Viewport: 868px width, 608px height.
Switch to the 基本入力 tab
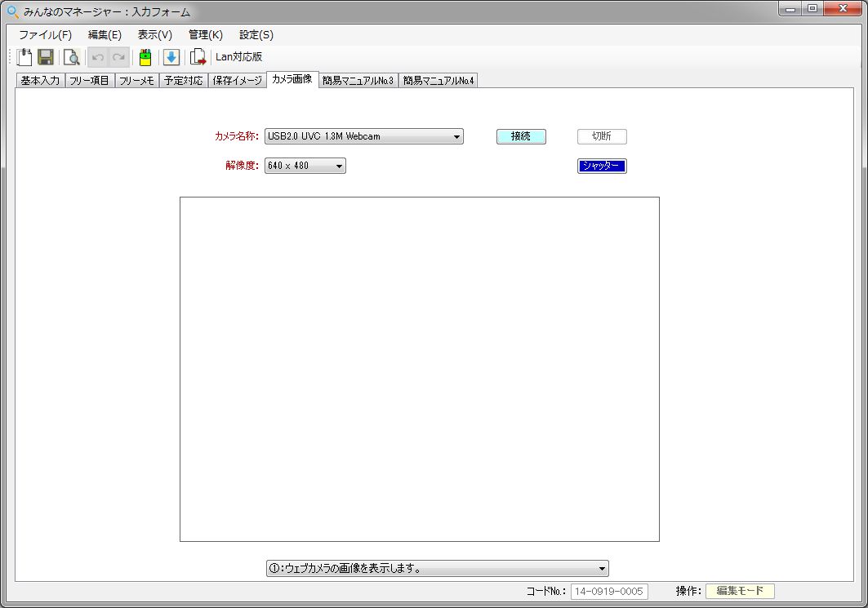(40, 81)
